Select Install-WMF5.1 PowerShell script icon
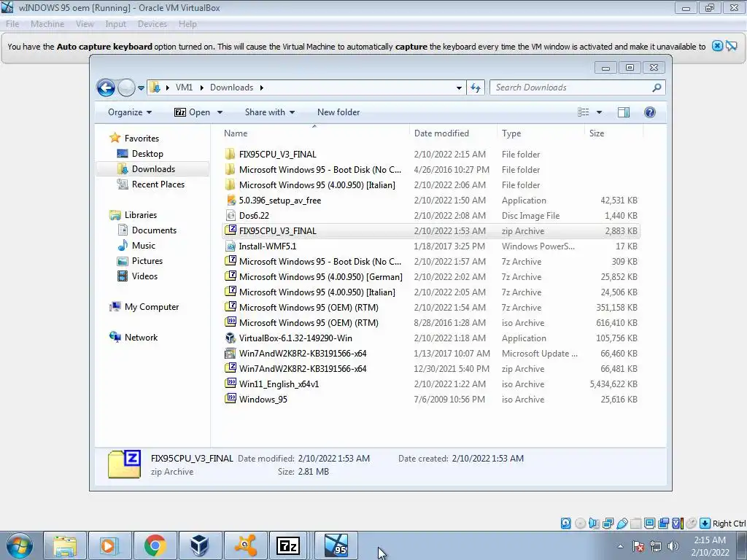The height and width of the screenshot is (560, 747). pos(231,246)
